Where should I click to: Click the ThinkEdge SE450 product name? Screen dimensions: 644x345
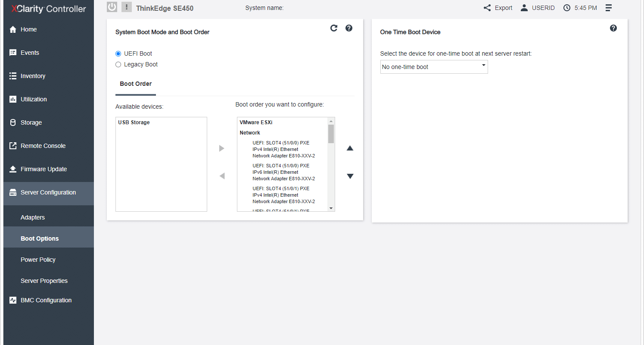(x=165, y=8)
